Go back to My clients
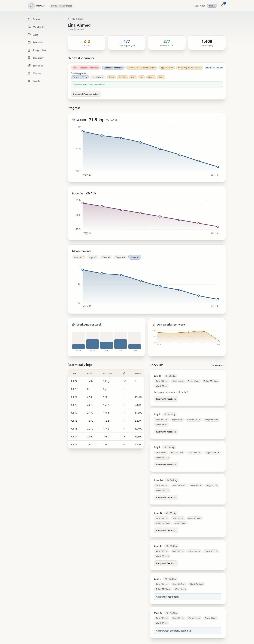The height and width of the screenshot is (644, 254). pos(75,19)
